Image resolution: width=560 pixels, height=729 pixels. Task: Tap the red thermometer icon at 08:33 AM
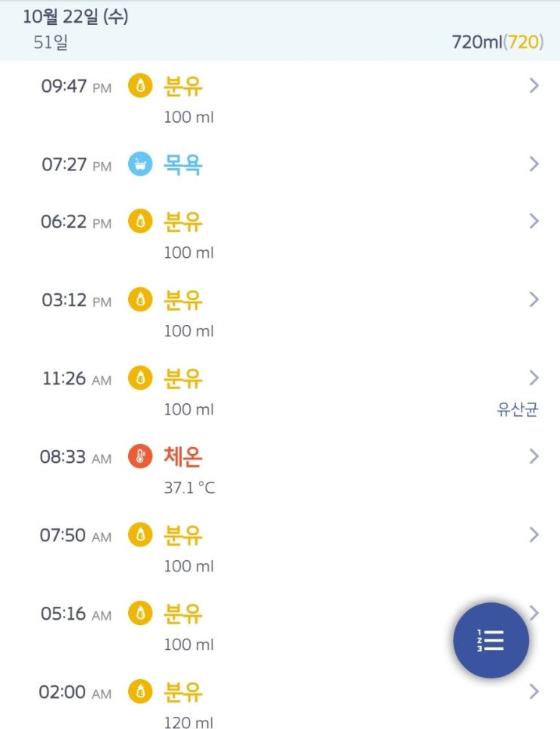click(x=140, y=457)
